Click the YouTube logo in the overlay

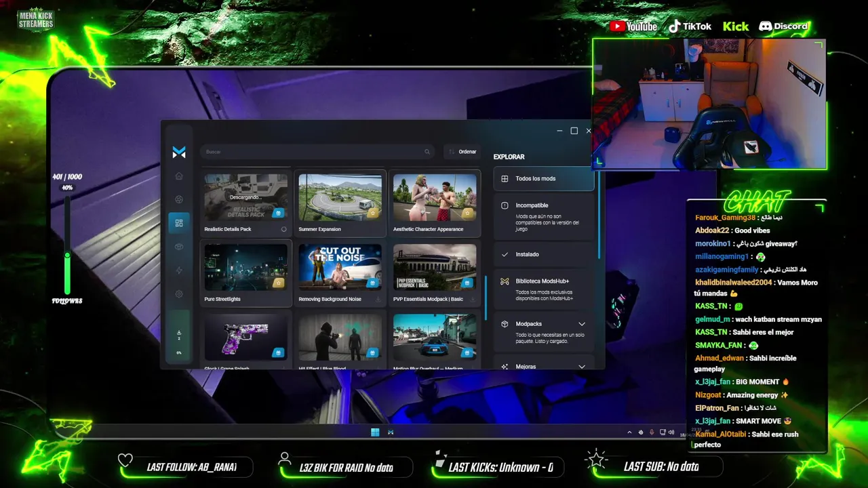pyautogui.click(x=633, y=26)
